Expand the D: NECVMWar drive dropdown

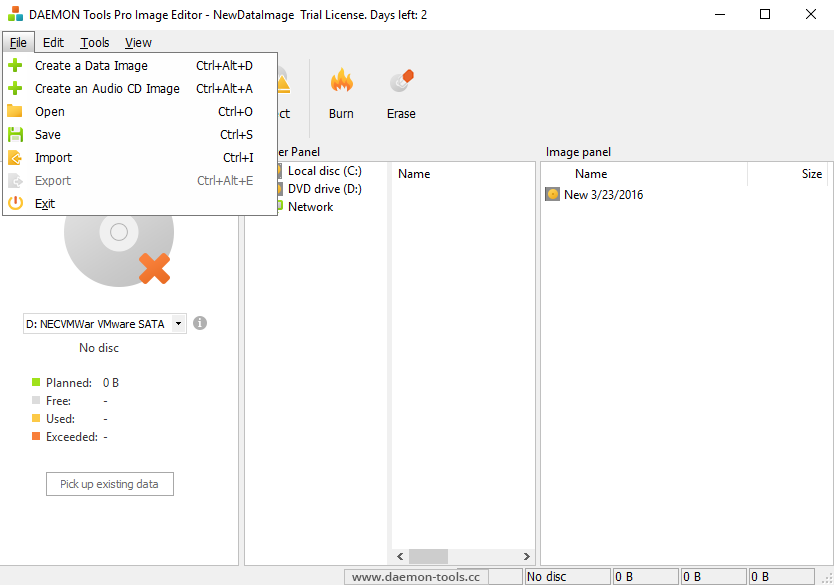click(x=179, y=323)
